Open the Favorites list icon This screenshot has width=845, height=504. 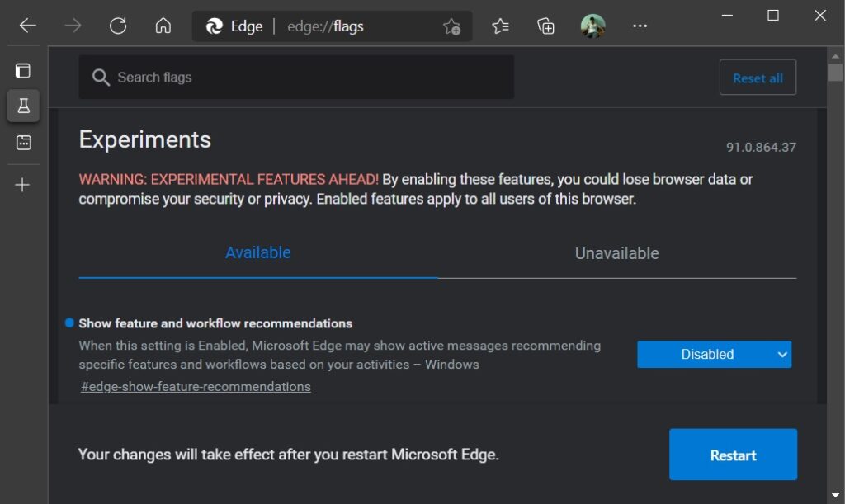pos(500,26)
